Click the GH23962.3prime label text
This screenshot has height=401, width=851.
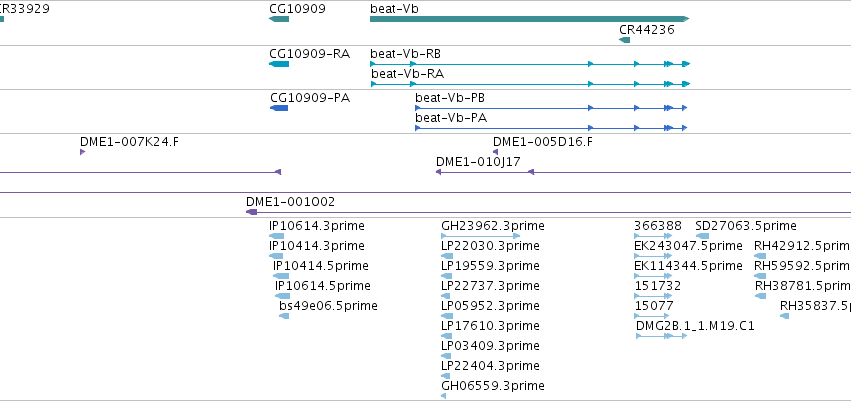(493, 226)
